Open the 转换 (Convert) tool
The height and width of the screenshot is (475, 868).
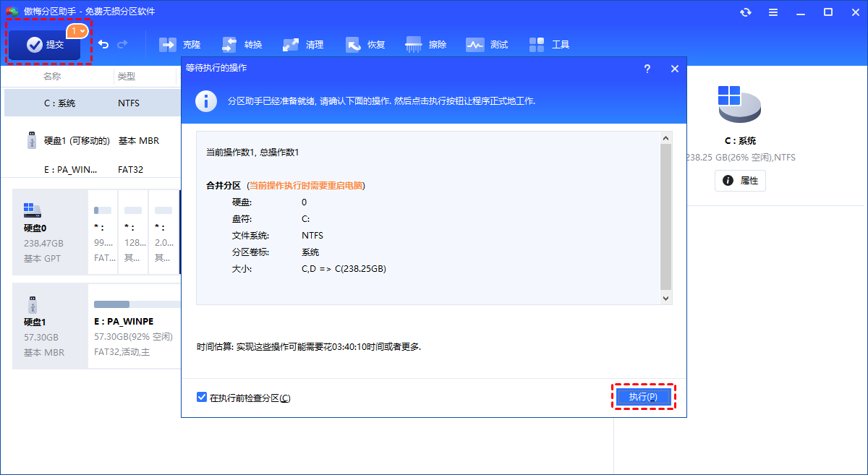[242, 44]
